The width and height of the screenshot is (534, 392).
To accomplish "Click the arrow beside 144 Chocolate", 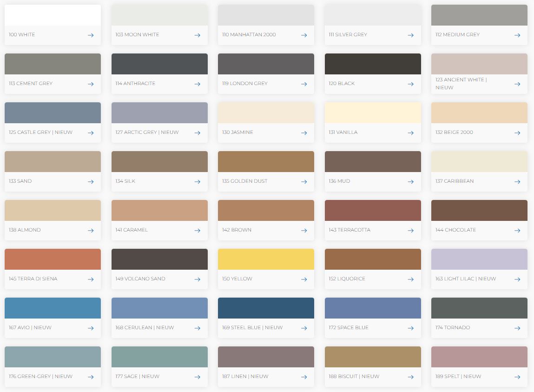I will click(x=517, y=231).
